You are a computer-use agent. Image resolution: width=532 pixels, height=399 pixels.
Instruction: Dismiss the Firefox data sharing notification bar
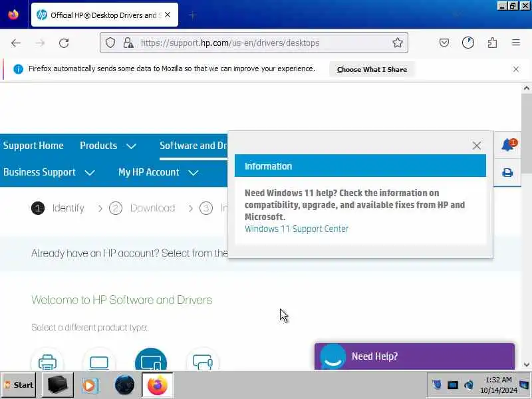click(x=516, y=69)
